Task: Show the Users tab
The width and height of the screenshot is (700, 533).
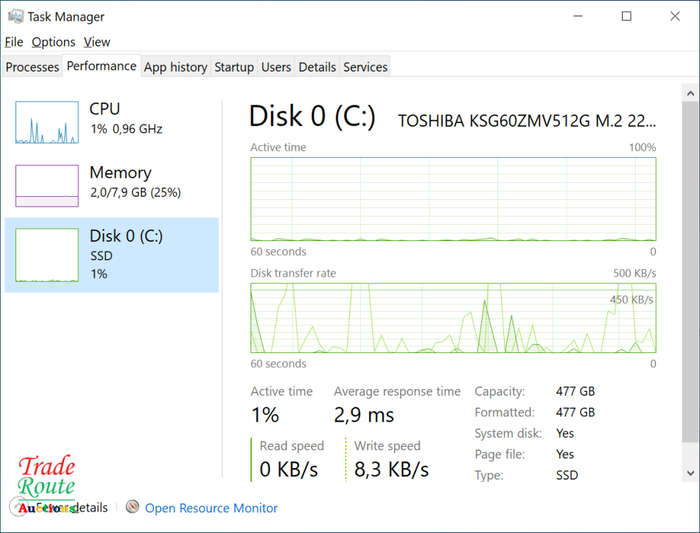Action: point(276,67)
